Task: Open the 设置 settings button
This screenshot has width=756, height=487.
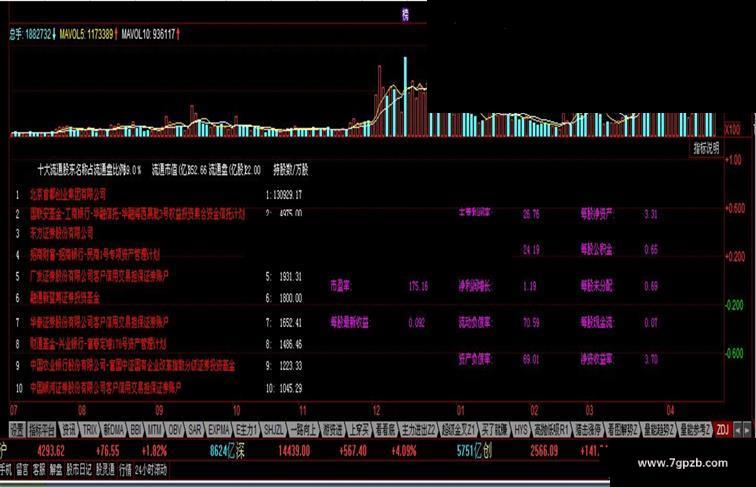Action: coord(17,430)
